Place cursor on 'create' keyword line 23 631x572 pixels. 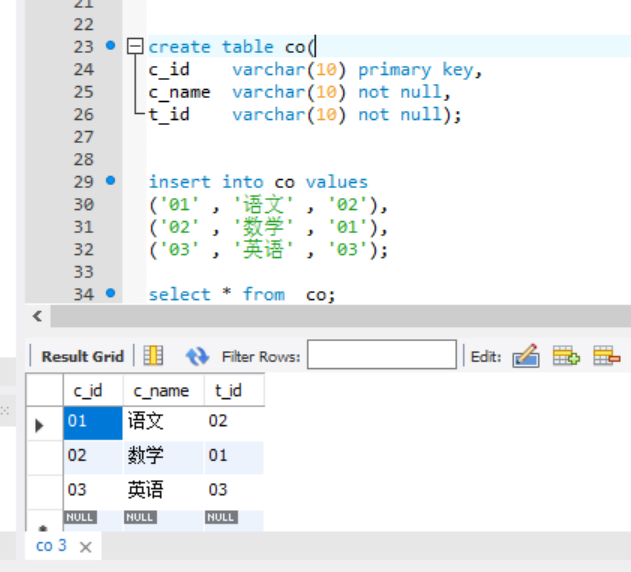point(179,47)
